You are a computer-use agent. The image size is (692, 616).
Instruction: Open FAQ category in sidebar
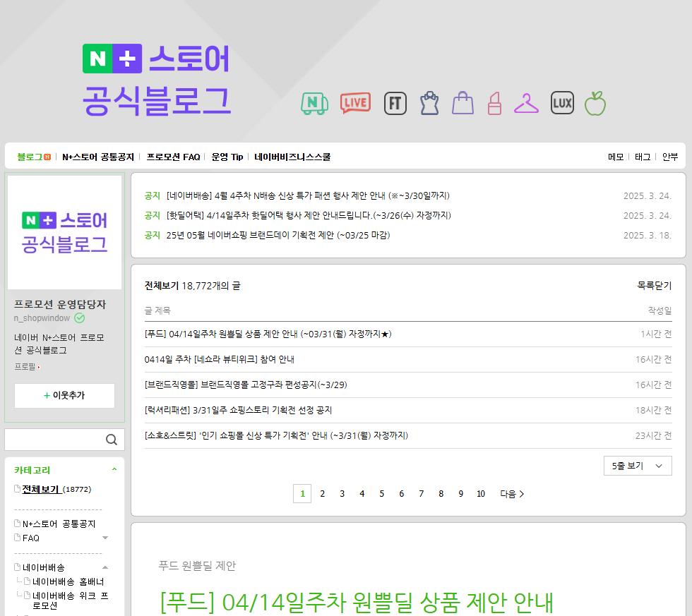click(x=31, y=538)
